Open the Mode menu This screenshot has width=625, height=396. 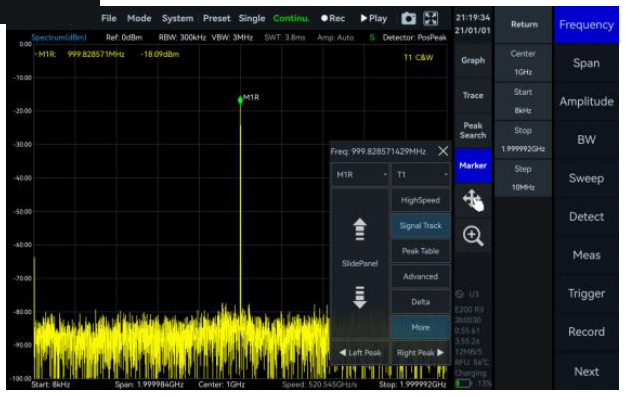(139, 18)
